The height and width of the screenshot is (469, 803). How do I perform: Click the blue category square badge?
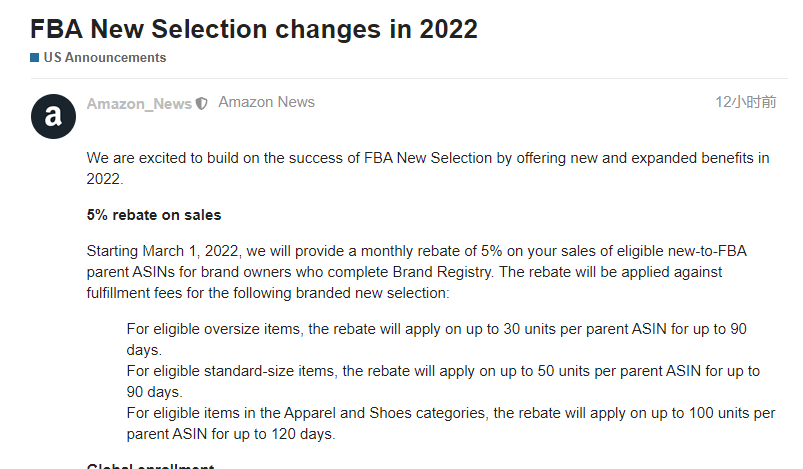(35, 58)
